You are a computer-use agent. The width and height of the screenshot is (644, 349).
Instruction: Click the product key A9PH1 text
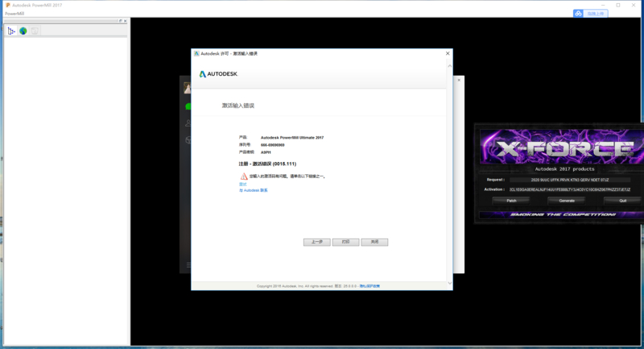pyautogui.click(x=266, y=152)
